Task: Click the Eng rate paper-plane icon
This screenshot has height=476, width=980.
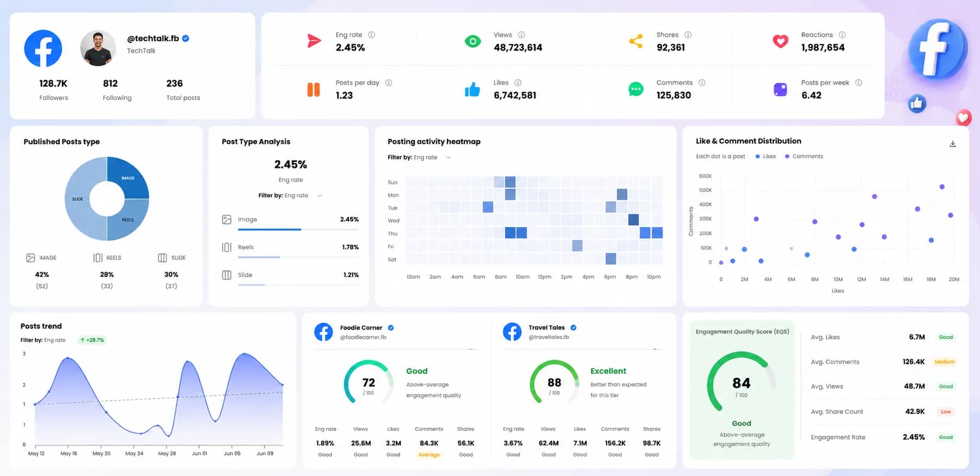Action: (314, 41)
